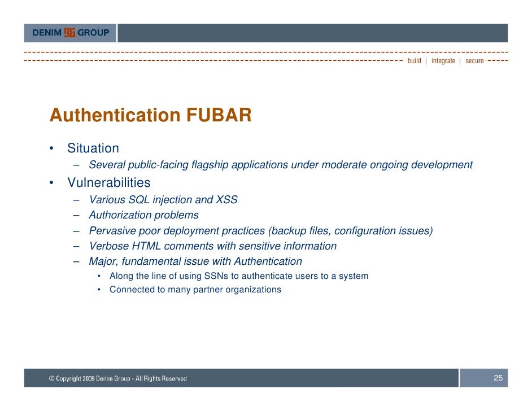Click 'Connected to many partner organizations' bullet
Image resolution: width=532 pixels, height=411 pixels.
tap(195, 290)
